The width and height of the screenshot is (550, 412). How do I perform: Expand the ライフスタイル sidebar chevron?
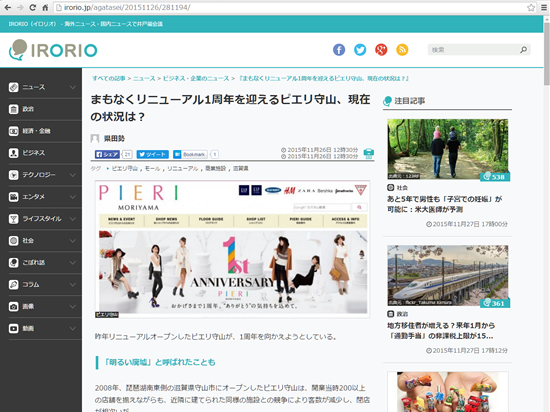coord(73,219)
